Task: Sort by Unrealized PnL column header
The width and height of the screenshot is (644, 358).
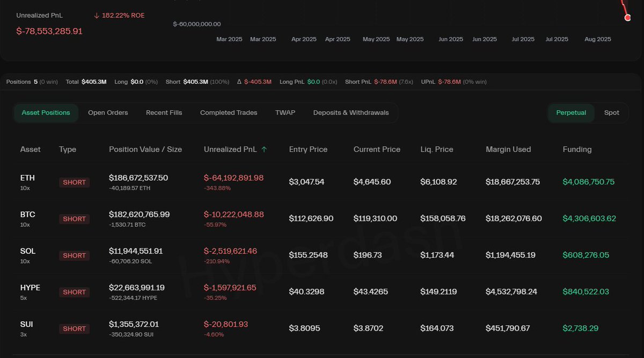Action: click(x=230, y=149)
